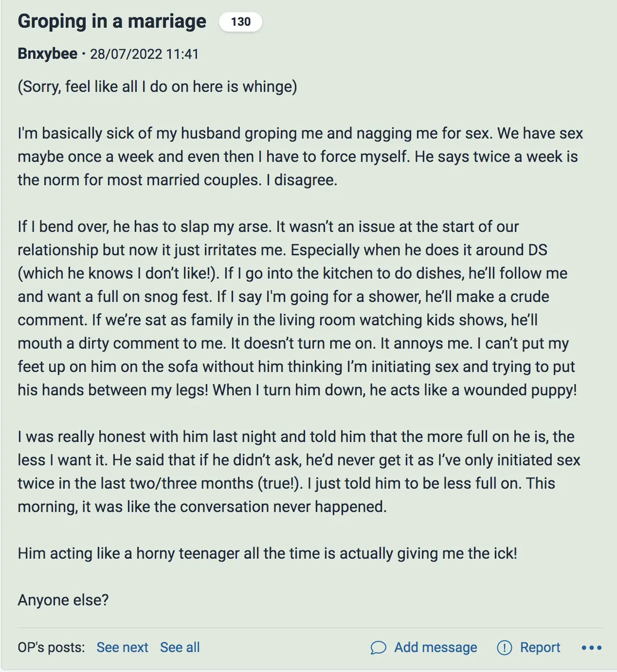
Task: Open the "See all" OP's posts link
Action: pos(180,648)
